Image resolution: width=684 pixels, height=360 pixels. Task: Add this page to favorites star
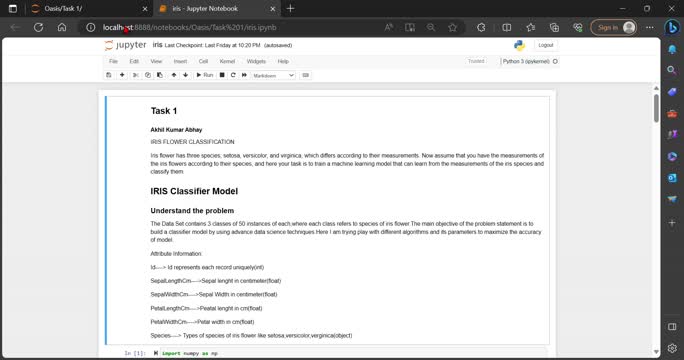click(x=452, y=27)
